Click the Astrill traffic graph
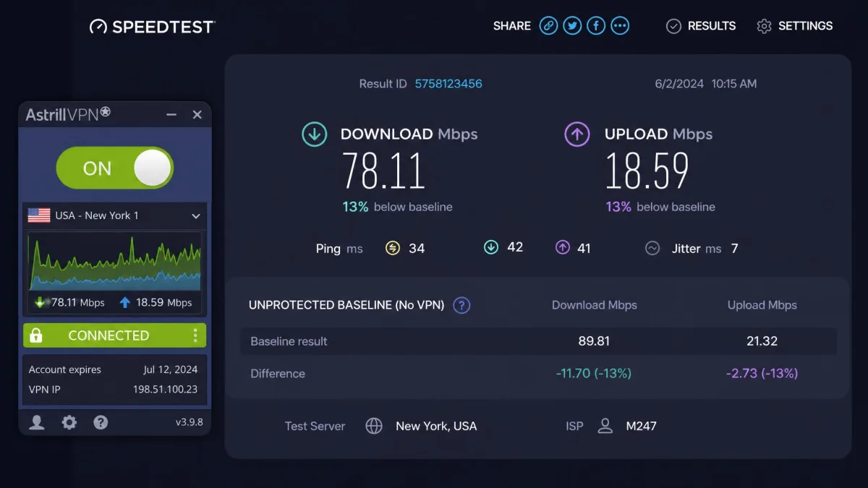 (114, 261)
